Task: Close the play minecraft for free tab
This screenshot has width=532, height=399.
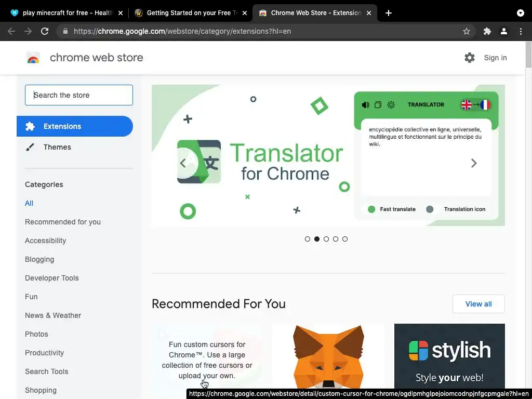Action: coord(121,13)
